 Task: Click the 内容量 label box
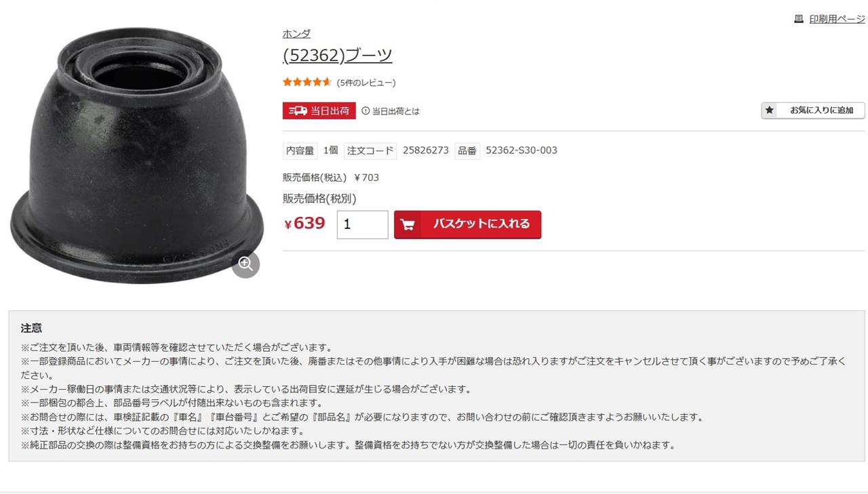pos(300,150)
